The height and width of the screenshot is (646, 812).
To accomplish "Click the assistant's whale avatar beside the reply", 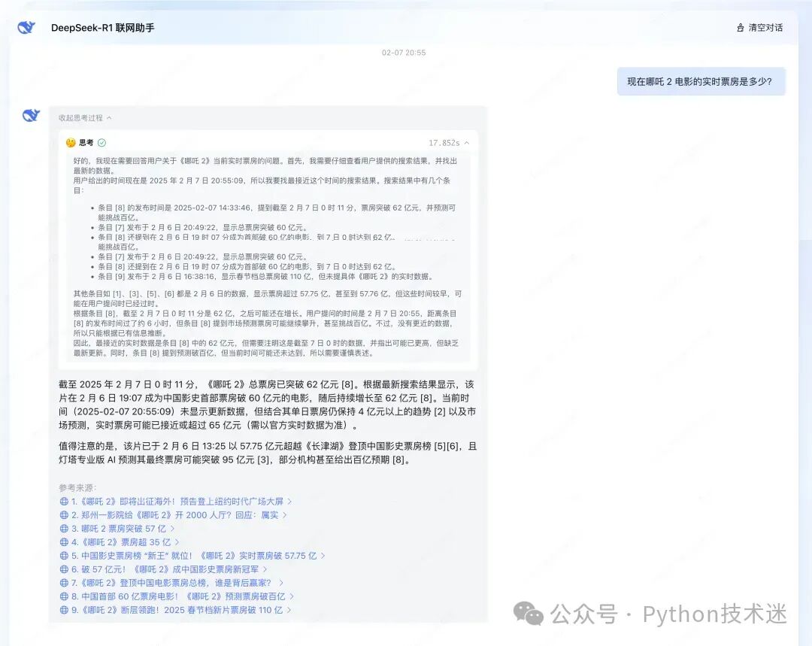I will (x=31, y=115).
